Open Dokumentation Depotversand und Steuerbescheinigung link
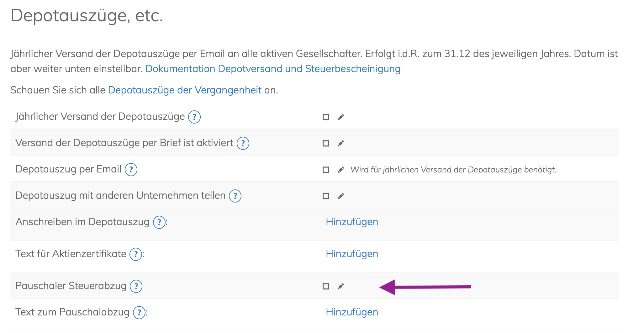 [x=273, y=69]
